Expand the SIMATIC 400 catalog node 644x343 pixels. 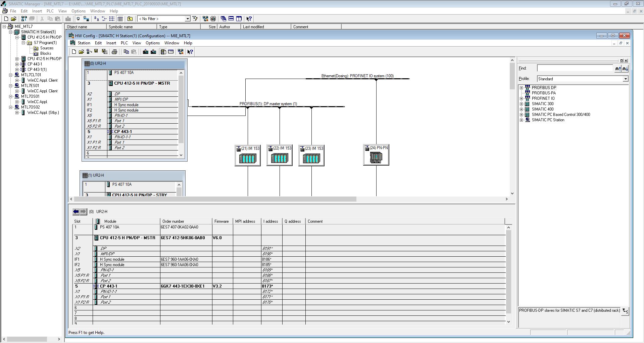[522, 109]
